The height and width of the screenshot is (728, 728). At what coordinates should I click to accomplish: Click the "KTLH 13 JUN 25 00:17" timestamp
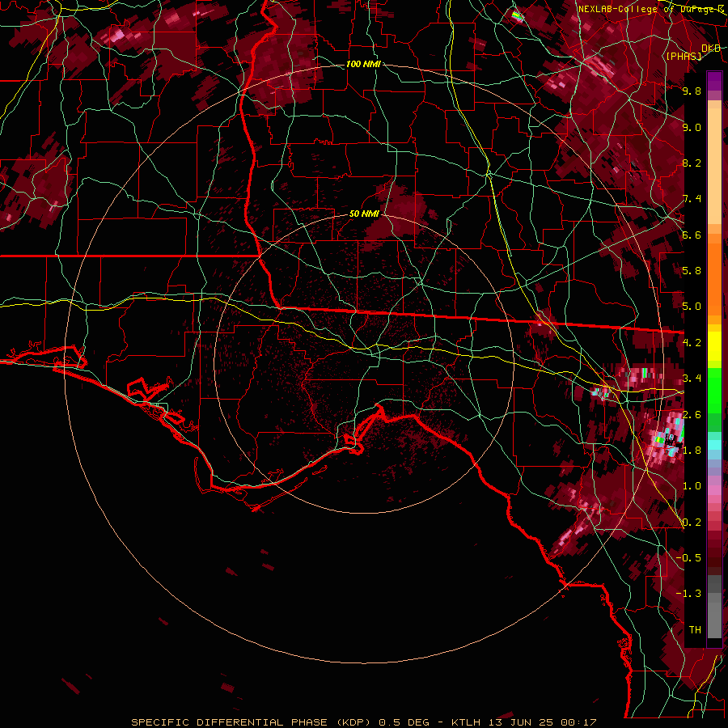[x=523, y=722]
